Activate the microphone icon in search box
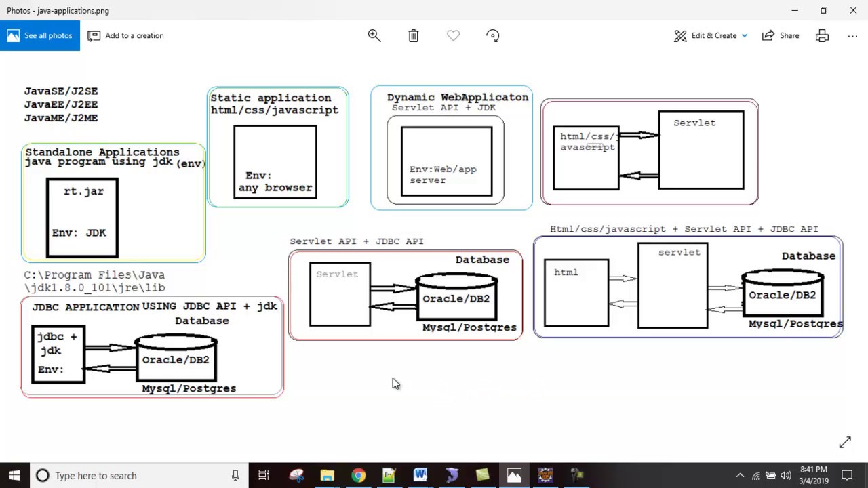 [x=235, y=475]
